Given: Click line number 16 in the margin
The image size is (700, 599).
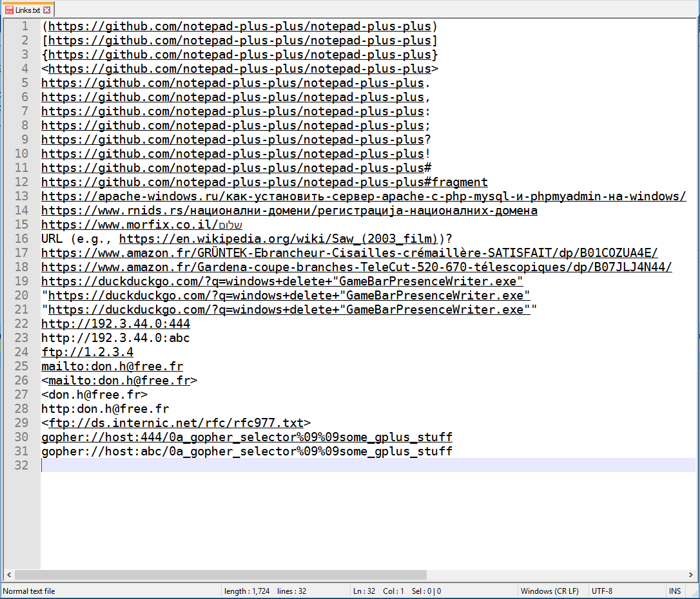Looking at the screenshot, I should pyautogui.click(x=21, y=239).
